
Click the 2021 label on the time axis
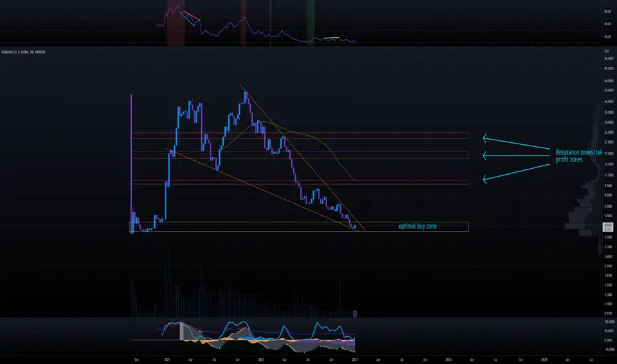pos(167,359)
